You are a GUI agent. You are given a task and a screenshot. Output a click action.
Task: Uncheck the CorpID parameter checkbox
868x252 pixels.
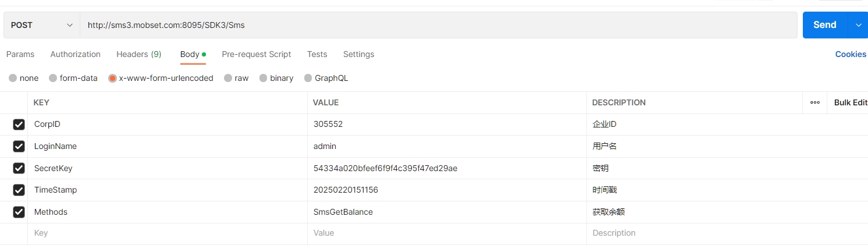click(19, 125)
